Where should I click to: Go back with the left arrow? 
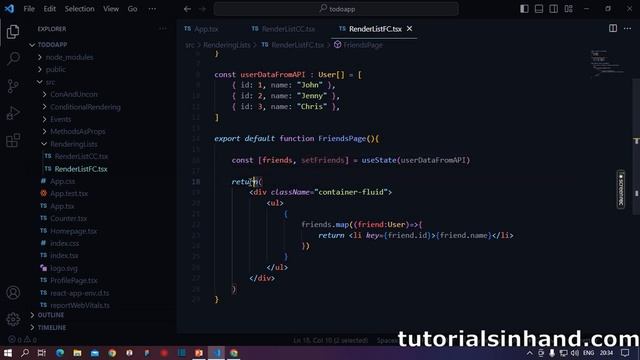pyautogui.click(x=187, y=9)
